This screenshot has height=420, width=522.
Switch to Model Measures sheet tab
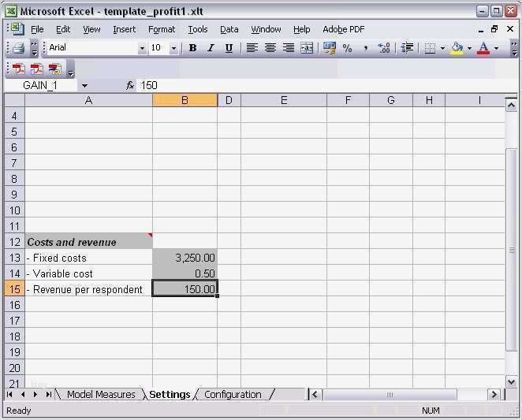click(101, 395)
